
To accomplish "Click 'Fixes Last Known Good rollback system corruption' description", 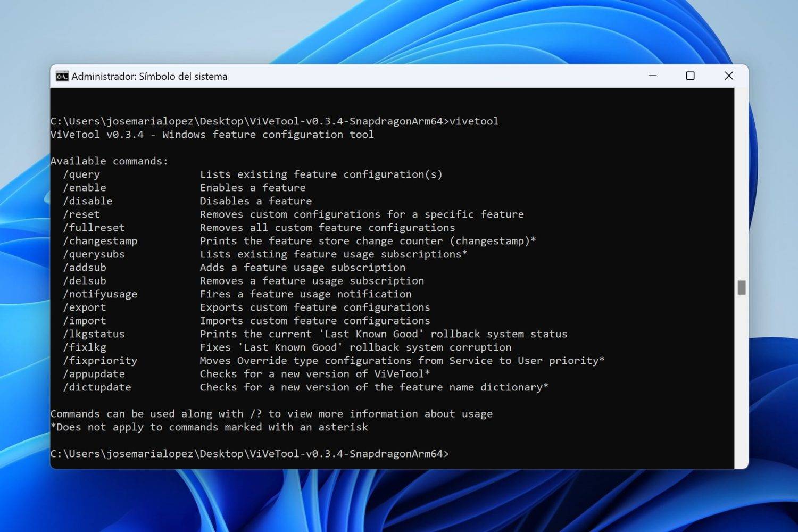I will point(356,347).
